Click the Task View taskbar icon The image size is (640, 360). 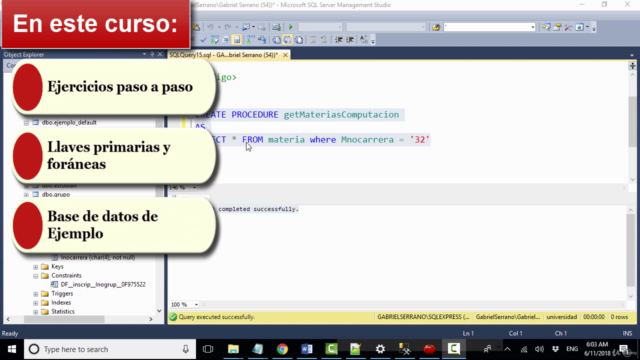click(208, 349)
